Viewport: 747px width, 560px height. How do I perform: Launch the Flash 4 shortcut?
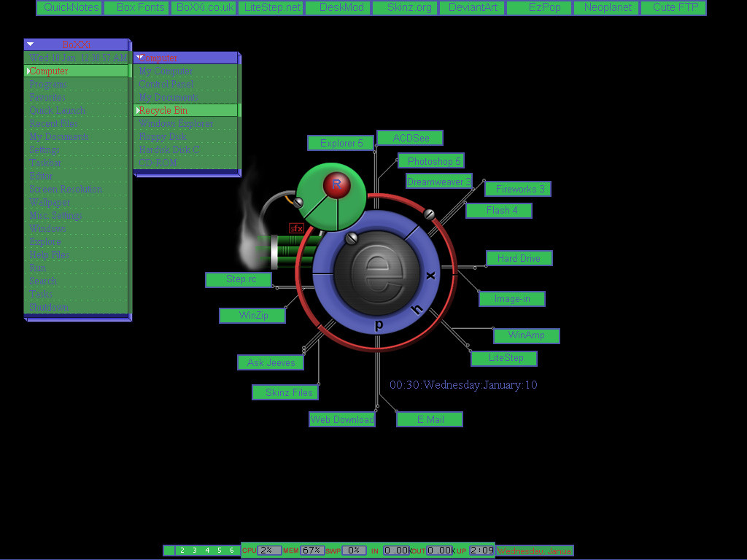tap(499, 211)
